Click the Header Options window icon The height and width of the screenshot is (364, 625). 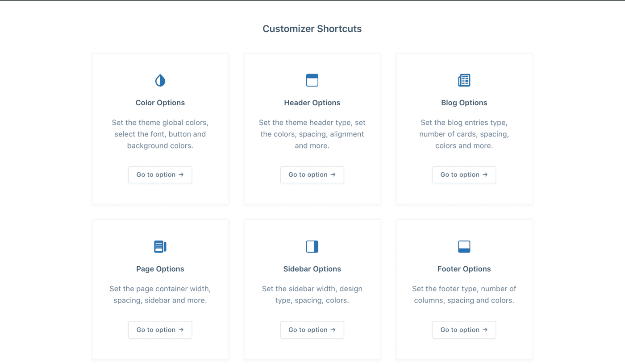point(312,80)
